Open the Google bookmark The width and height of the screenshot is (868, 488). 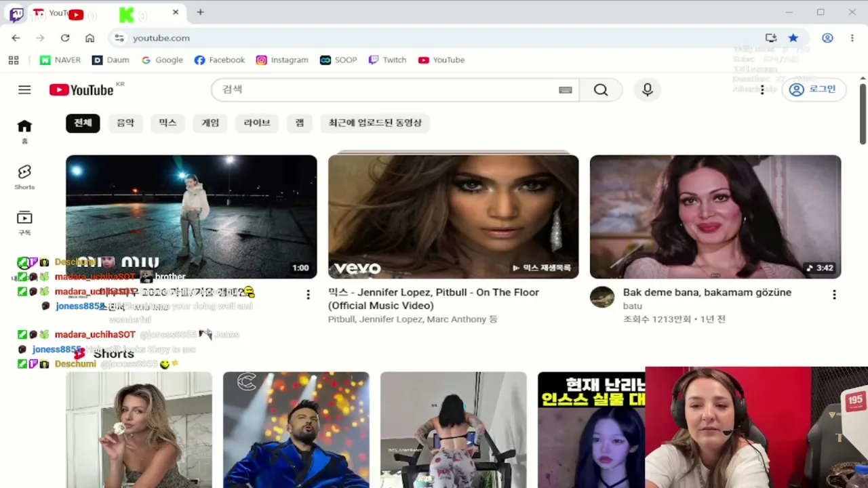[x=162, y=60]
